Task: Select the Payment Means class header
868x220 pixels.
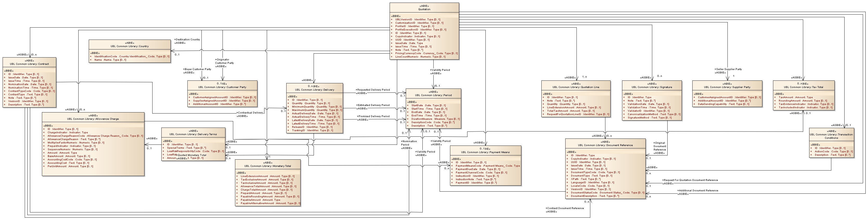Action: point(485,152)
